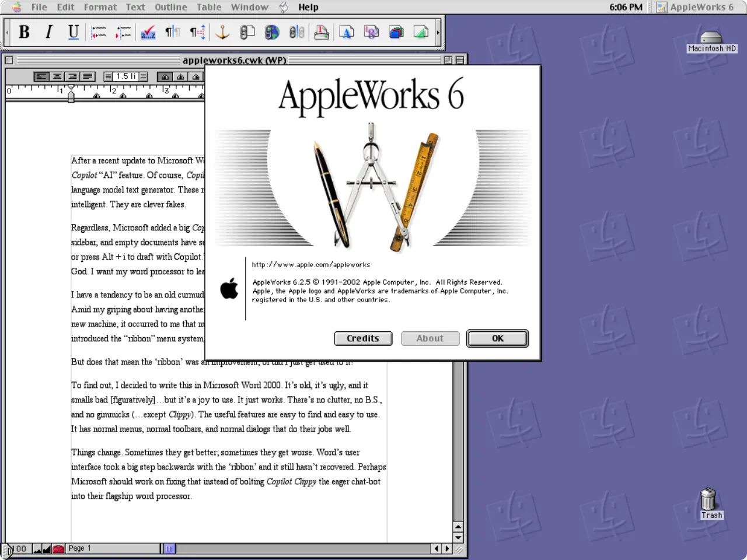Click the globe web link icon

coord(272,32)
